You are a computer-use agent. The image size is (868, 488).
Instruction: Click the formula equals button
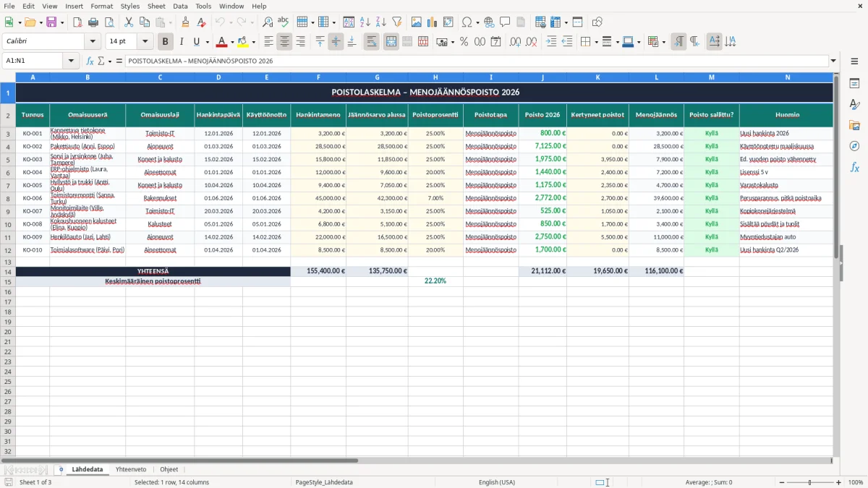tap(119, 61)
